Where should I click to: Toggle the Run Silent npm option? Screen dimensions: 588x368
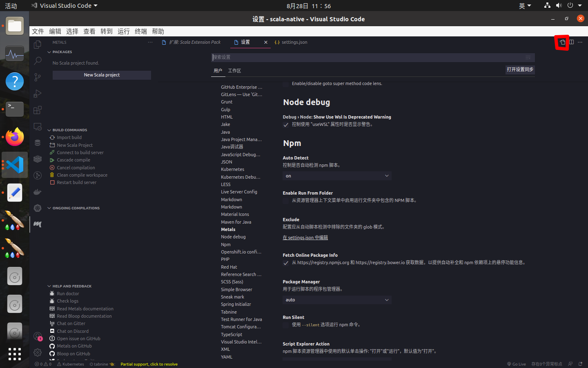pos(285,325)
